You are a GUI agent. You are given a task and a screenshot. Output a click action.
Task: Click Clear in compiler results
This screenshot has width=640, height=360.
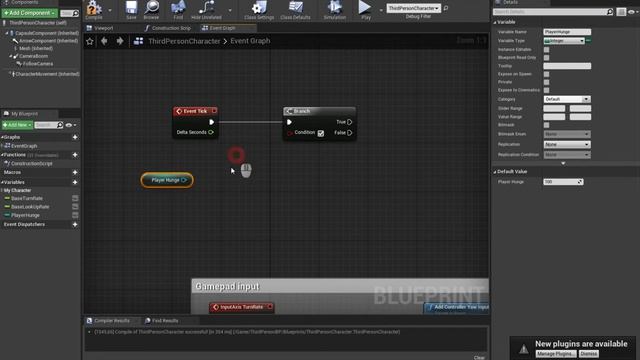pos(480,357)
